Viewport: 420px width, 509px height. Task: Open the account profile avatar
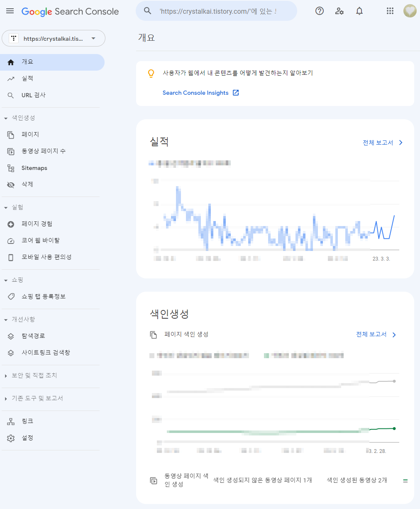(x=410, y=11)
